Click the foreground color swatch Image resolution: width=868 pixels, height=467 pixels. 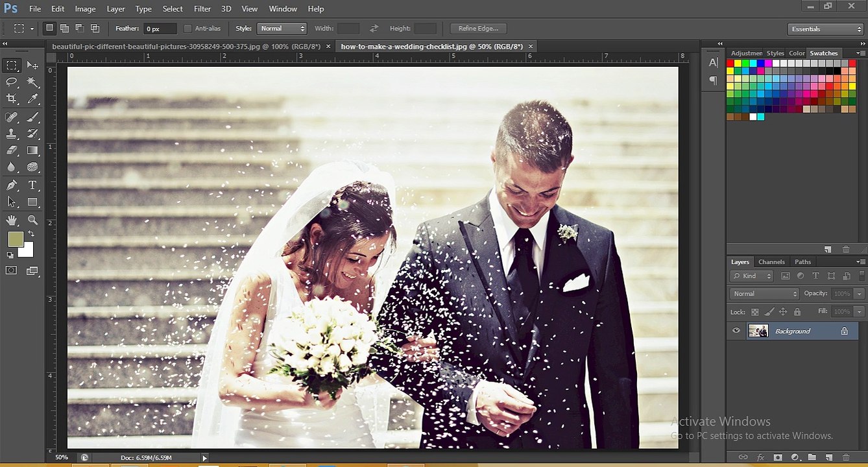click(x=16, y=239)
